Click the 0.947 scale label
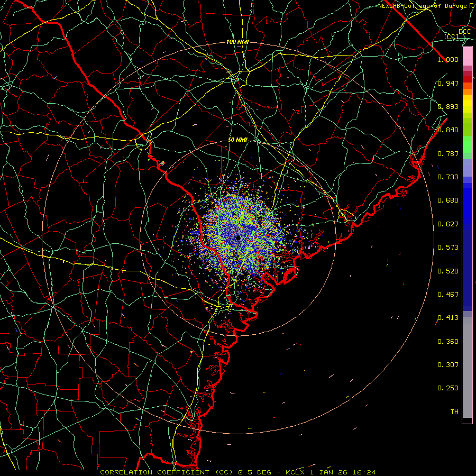This screenshot has width=476, height=476. 448,83
